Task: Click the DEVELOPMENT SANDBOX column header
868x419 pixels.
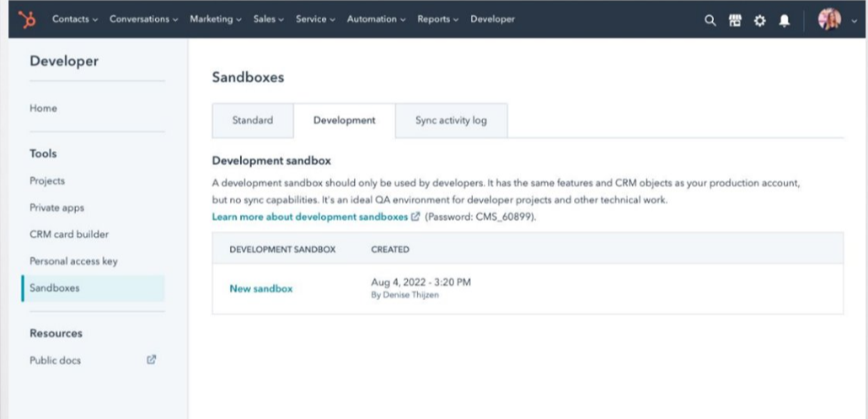Action: point(282,250)
